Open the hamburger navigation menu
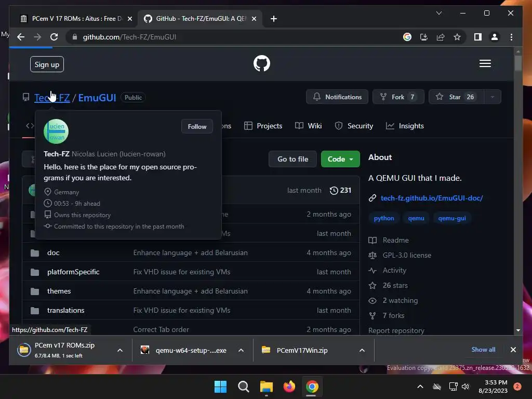The image size is (532, 399). pyautogui.click(x=485, y=63)
